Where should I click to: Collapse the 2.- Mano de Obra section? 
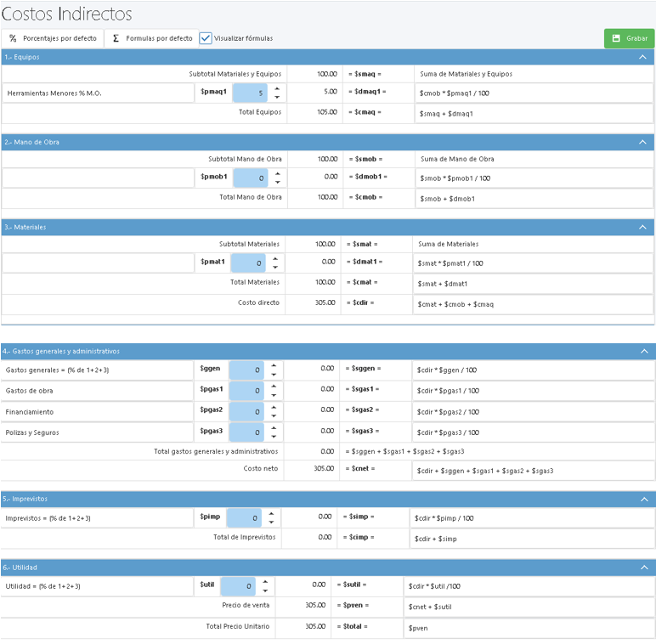coord(642,142)
